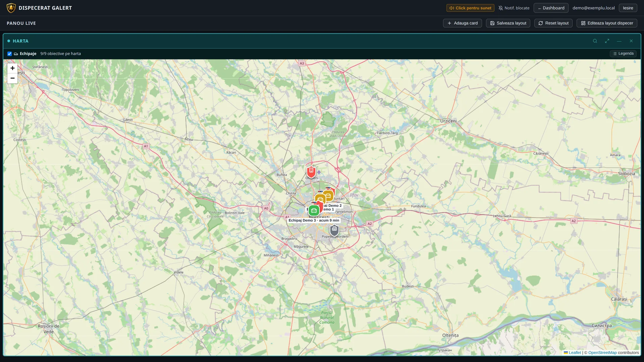The height and width of the screenshot is (362, 644).
Task: Open the Editeaza layout dispecer option
Action: 607,23
